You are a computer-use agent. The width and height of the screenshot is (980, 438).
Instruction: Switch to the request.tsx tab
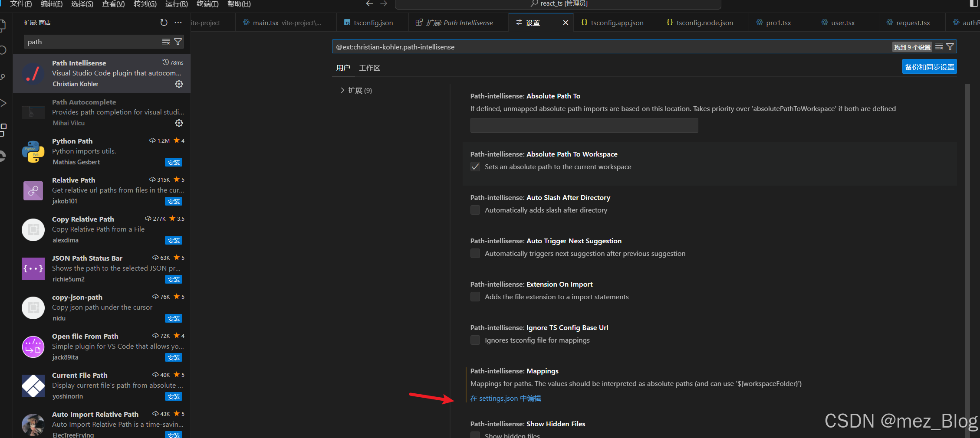(913, 23)
